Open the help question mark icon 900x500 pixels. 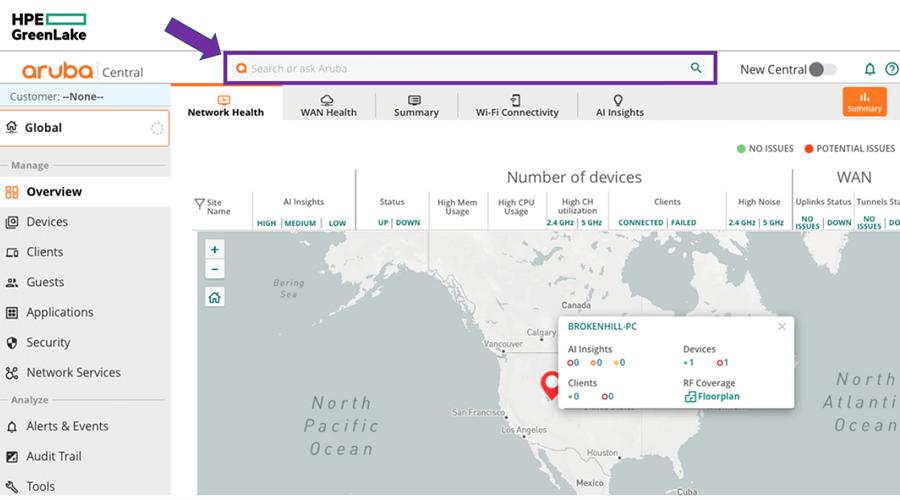(891, 69)
